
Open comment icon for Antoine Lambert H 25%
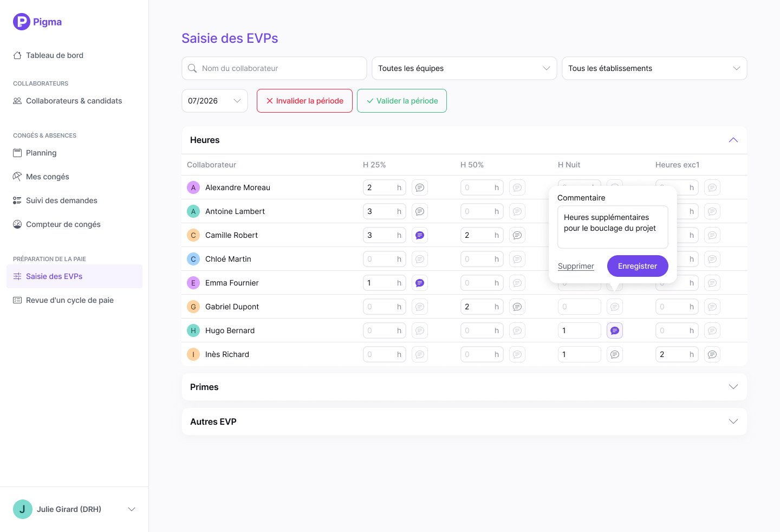(x=420, y=211)
